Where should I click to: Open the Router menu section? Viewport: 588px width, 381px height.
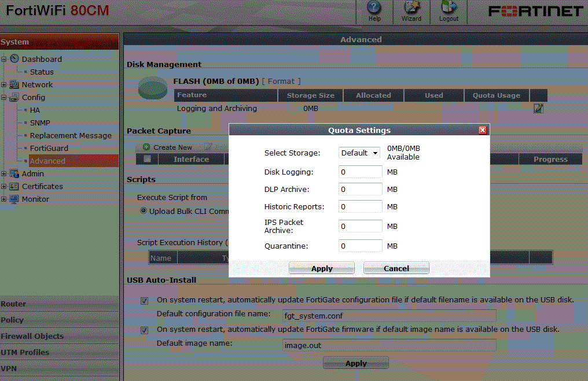59,304
